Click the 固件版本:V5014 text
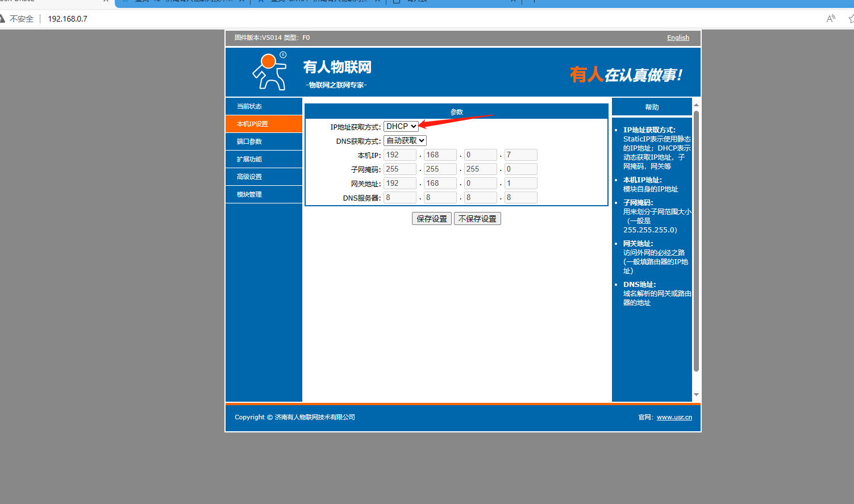The height and width of the screenshot is (504, 854). point(258,38)
